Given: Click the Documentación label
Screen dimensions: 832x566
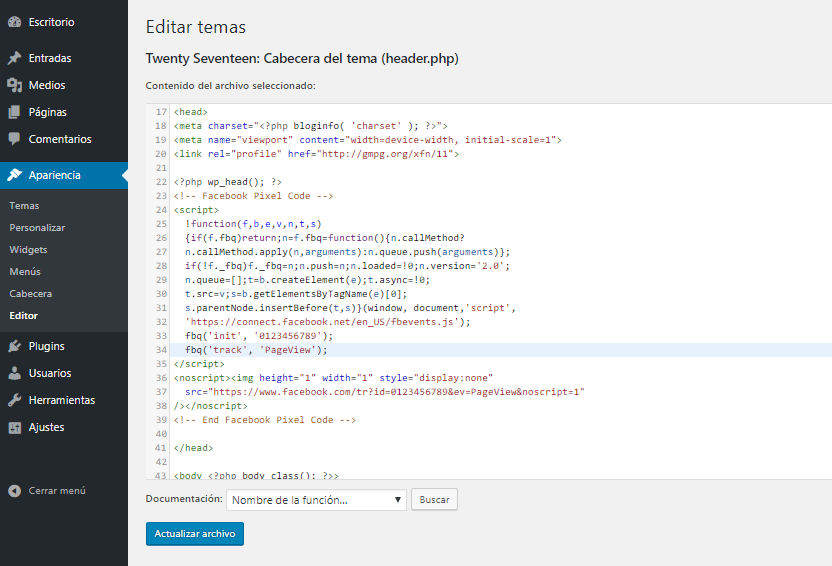Looking at the screenshot, I should 184,499.
